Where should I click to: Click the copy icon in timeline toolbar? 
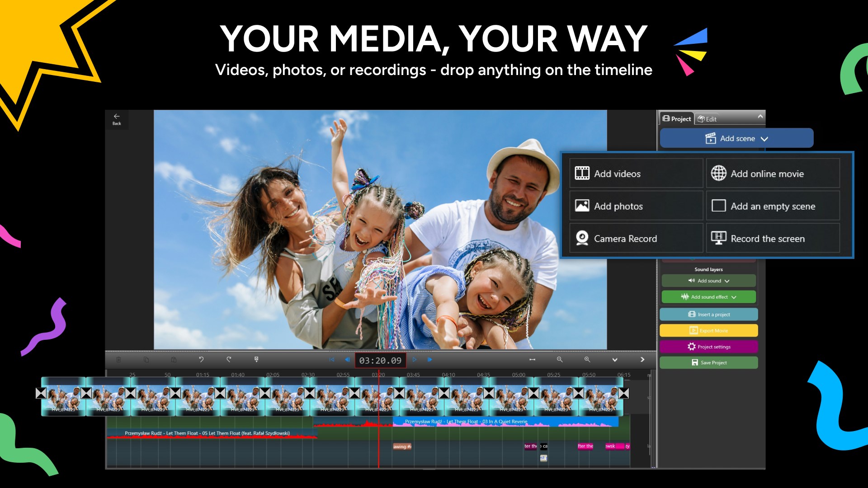click(x=146, y=360)
